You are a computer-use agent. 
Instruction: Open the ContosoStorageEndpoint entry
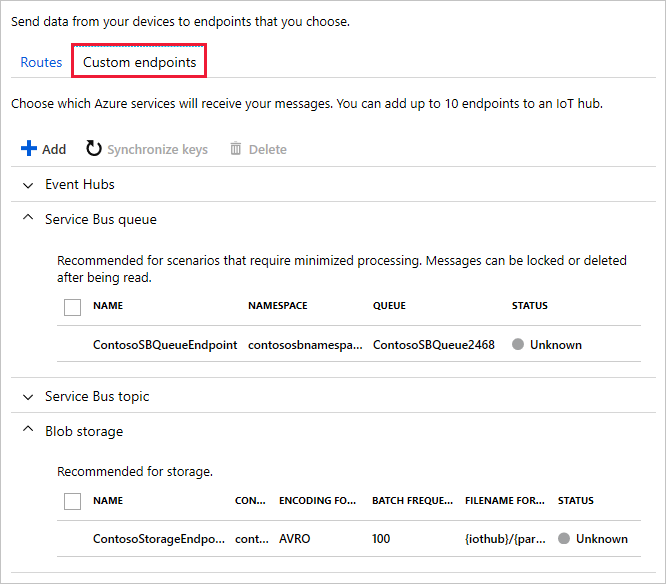(157, 538)
